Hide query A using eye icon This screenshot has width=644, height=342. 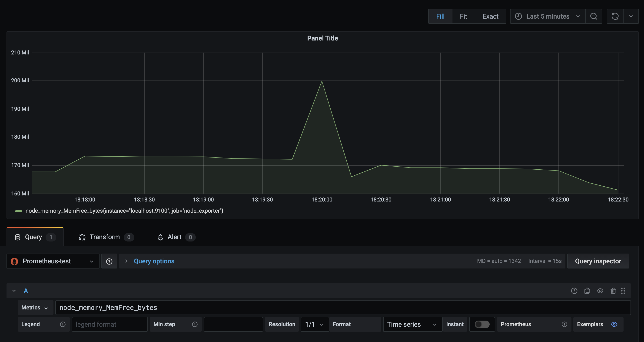(600, 291)
